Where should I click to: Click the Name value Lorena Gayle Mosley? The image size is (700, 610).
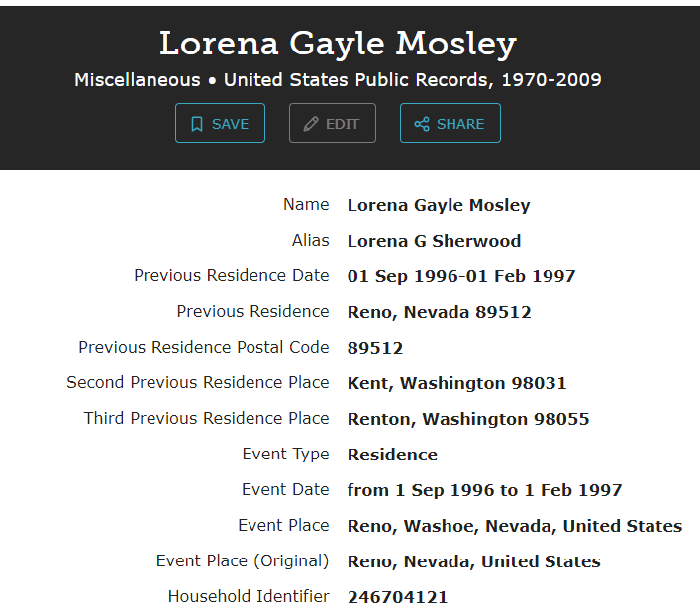coord(439,206)
